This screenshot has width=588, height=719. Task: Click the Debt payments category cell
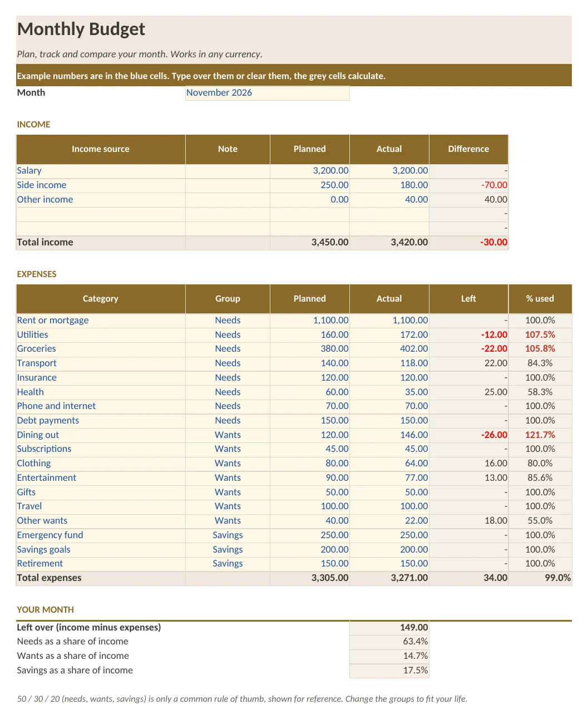click(101, 421)
